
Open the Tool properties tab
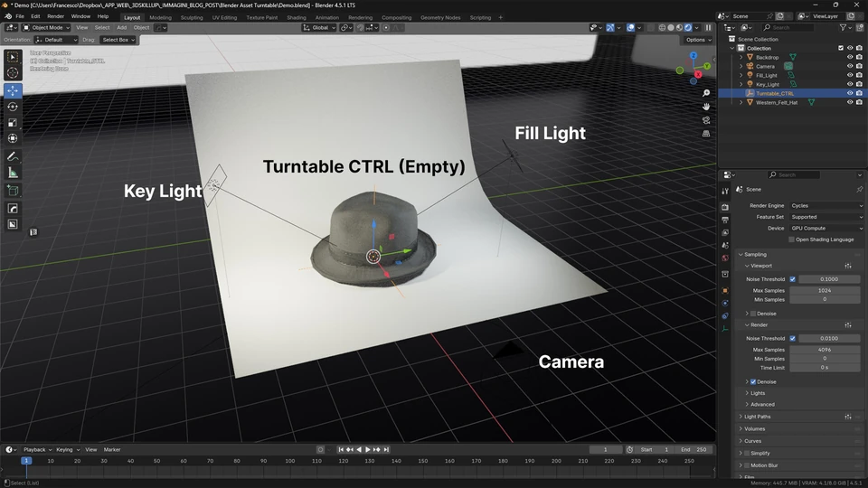(725, 191)
